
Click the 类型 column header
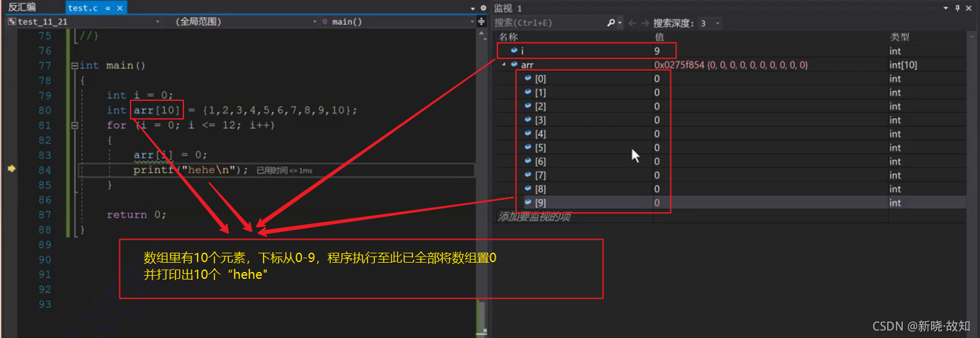pyautogui.click(x=899, y=37)
